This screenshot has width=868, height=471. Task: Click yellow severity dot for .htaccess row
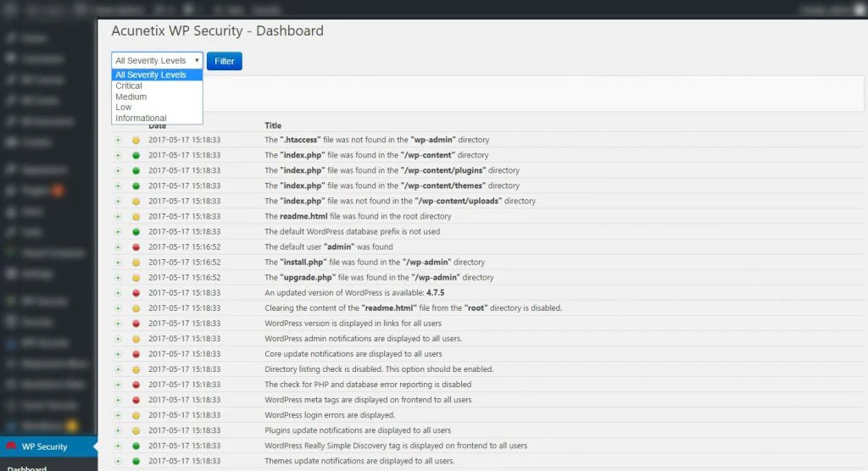pyautogui.click(x=136, y=140)
